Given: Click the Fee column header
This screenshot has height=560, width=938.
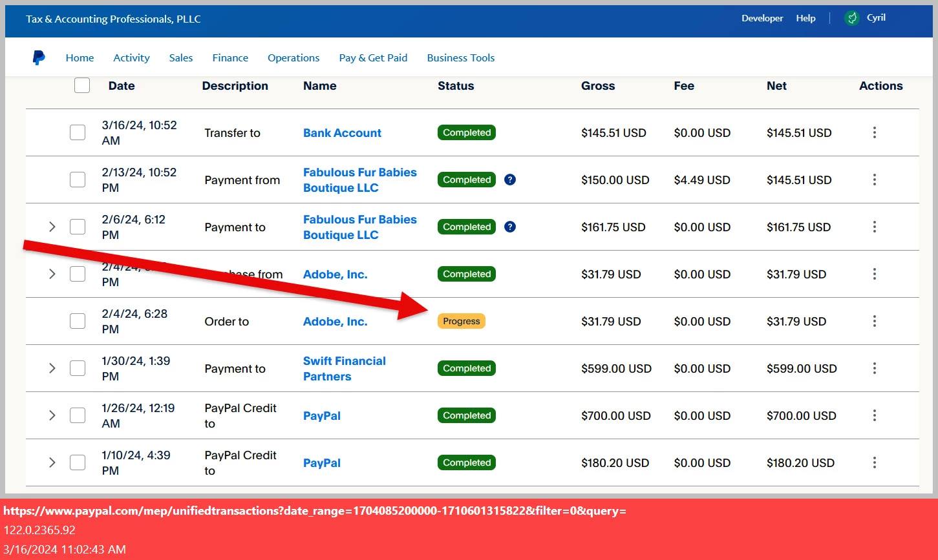Looking at the screenshot, I should 684,85.
